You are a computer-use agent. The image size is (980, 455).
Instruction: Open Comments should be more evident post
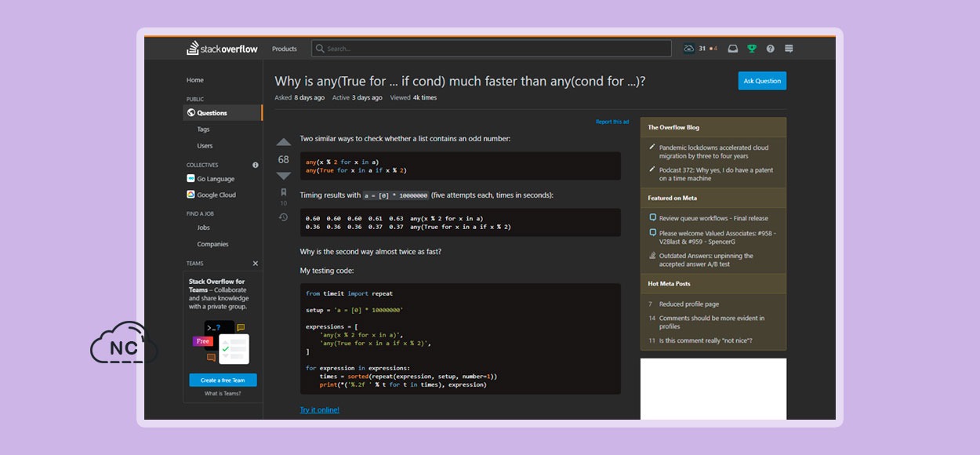712,322
